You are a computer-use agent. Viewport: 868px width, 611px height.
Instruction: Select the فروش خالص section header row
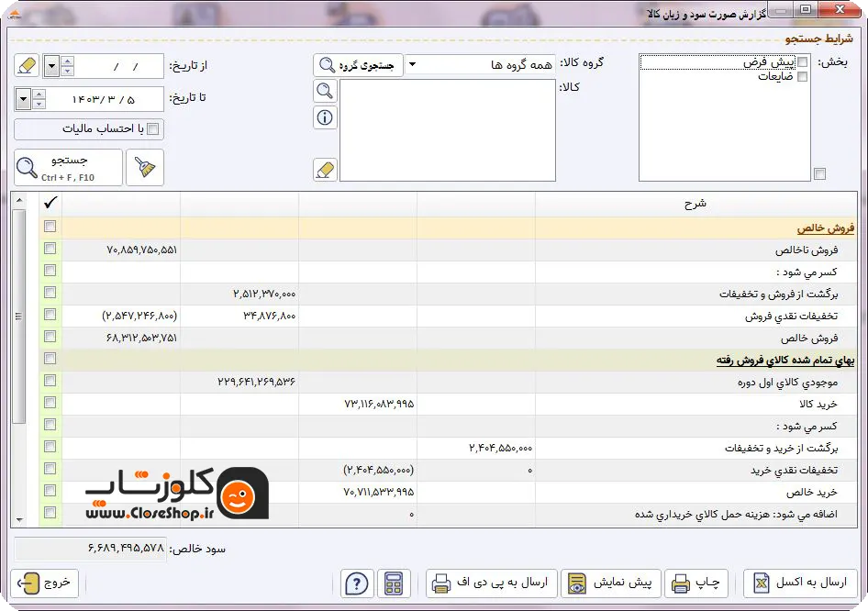tap(459, 228)
